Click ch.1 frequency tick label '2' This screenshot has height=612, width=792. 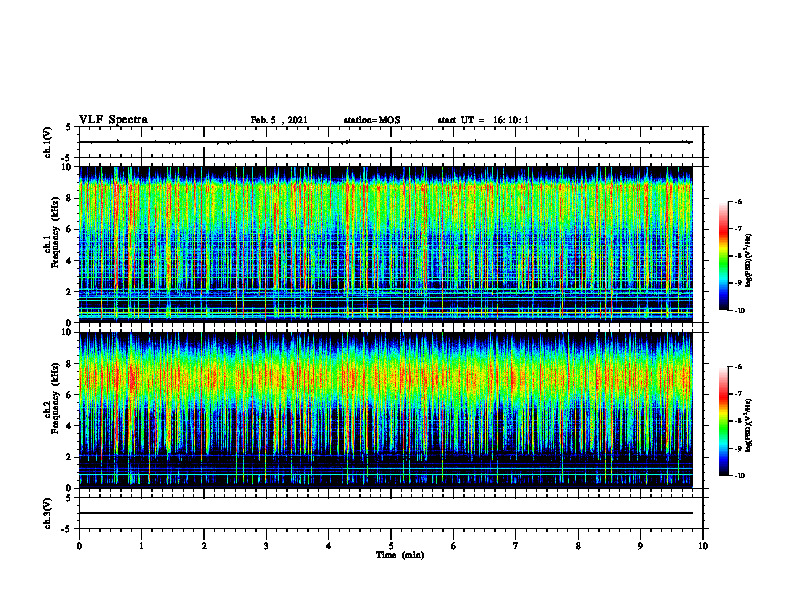[69, 292]
